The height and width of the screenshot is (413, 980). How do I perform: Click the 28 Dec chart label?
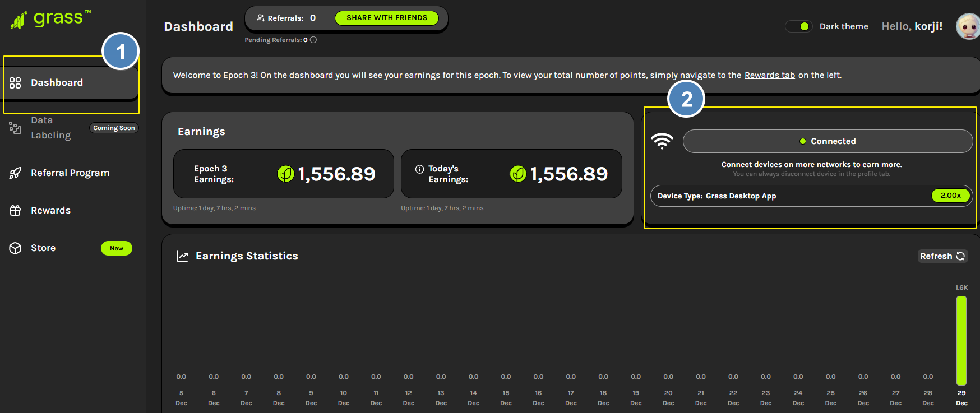pyautogui.click(x=928, y=398)
